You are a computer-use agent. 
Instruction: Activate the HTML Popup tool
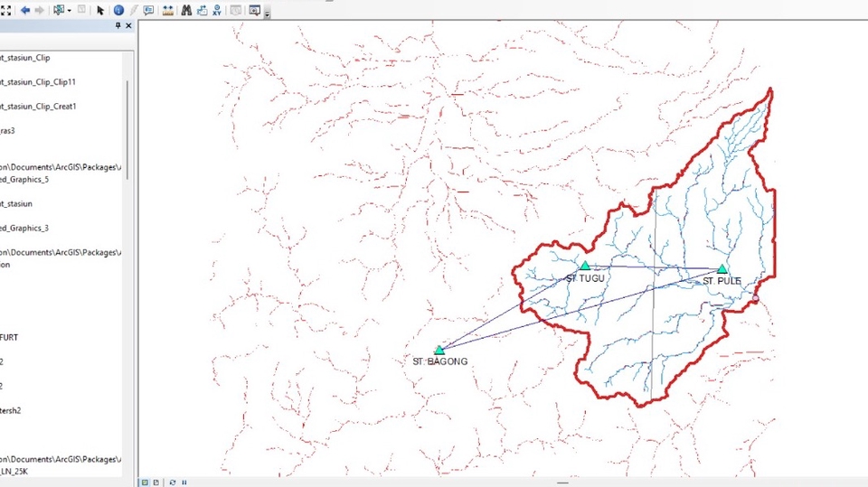[x=149, y=10]
